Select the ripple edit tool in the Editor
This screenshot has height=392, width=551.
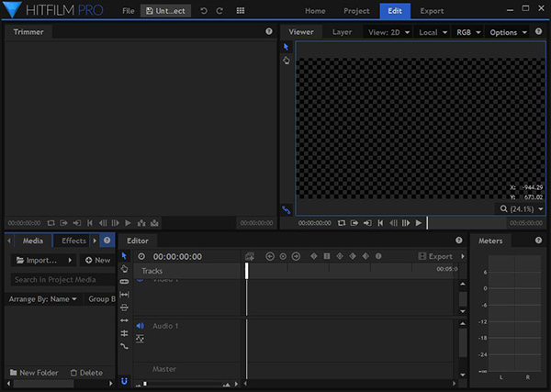(124, 320)
